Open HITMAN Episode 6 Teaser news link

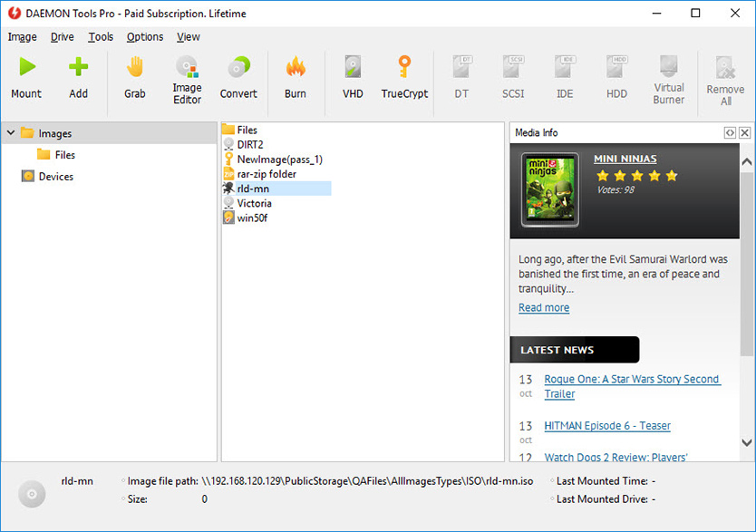click(x=606, y=425)
